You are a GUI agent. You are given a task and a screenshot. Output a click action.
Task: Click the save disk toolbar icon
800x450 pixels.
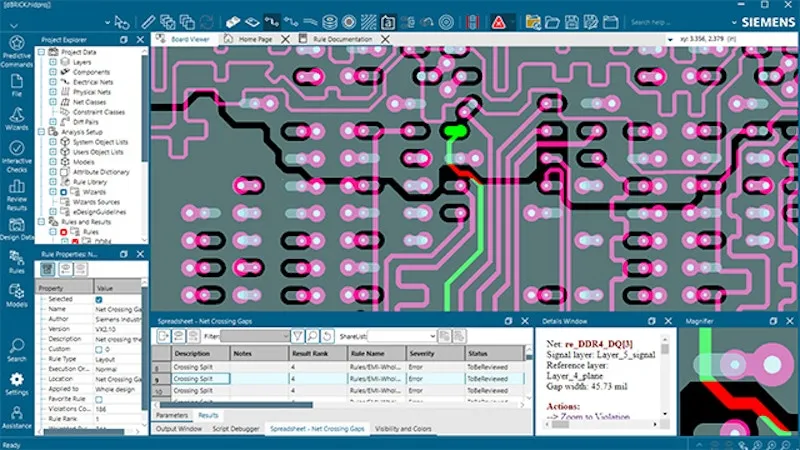point(571,22)
